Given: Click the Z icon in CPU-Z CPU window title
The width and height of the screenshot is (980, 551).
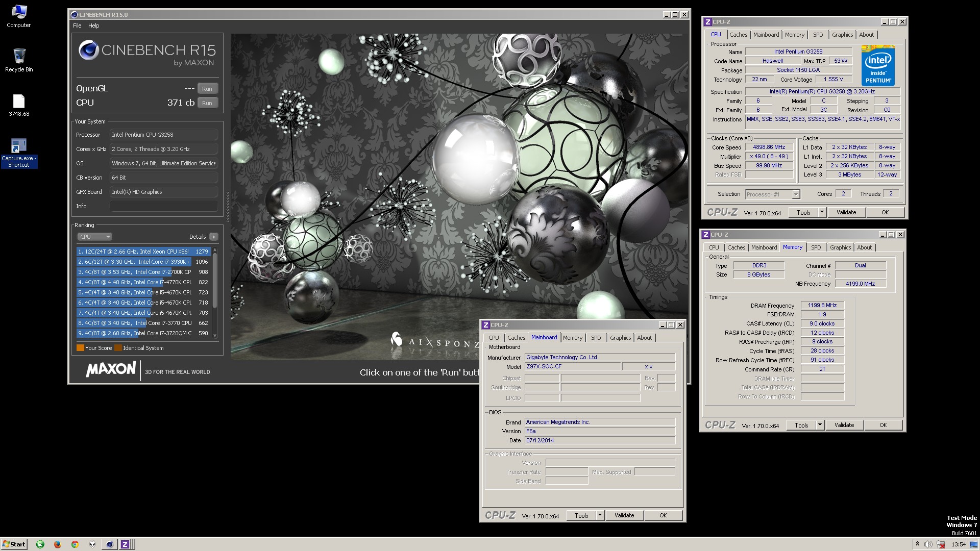Looking at the screenshot, I should click(x=707, y=22).
